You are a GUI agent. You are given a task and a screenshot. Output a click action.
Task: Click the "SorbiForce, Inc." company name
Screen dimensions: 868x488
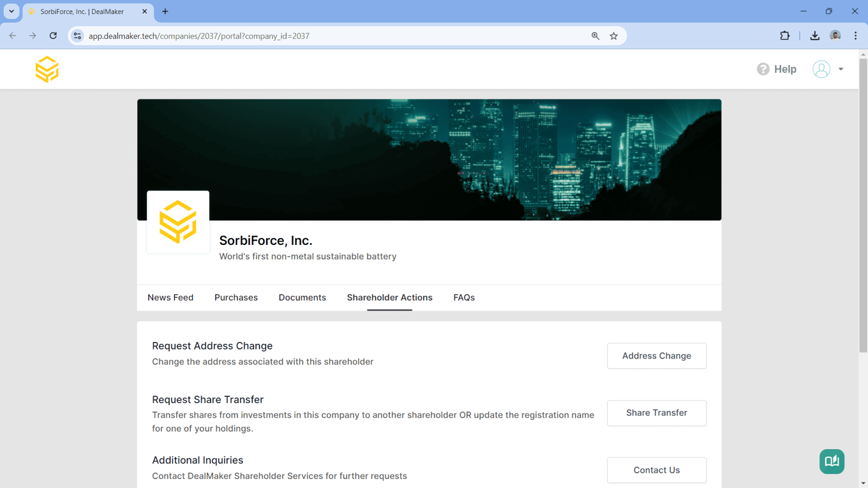266,240
